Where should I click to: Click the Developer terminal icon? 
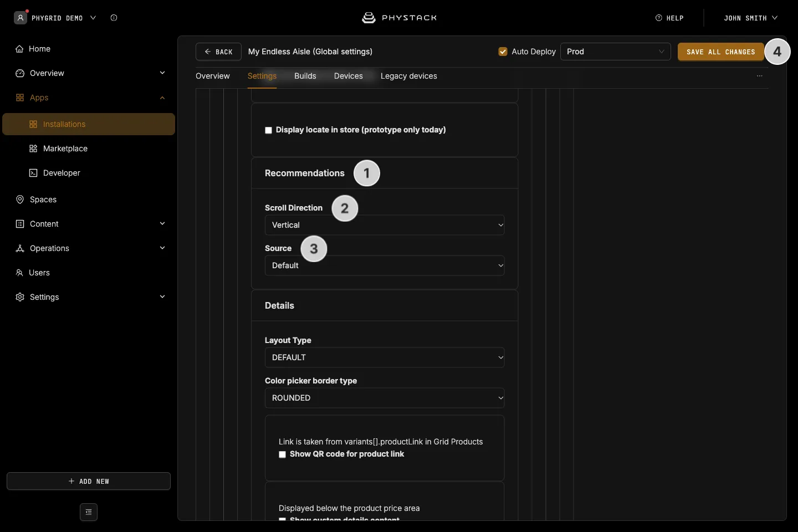pyautogui.click(x=33, y=173)
